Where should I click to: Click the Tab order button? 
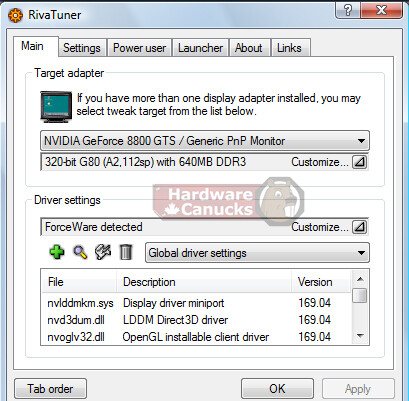tap(50, 389)
